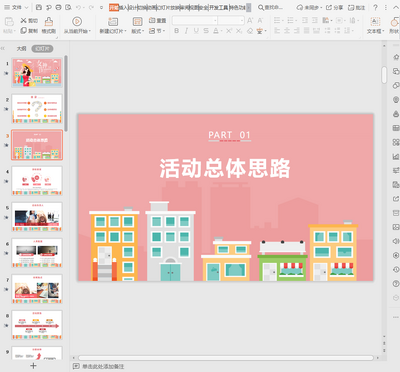Toggle Italic formatting
Image resolution: width=400 pixels, height=372 pixels.
click(x=186, y=31)
